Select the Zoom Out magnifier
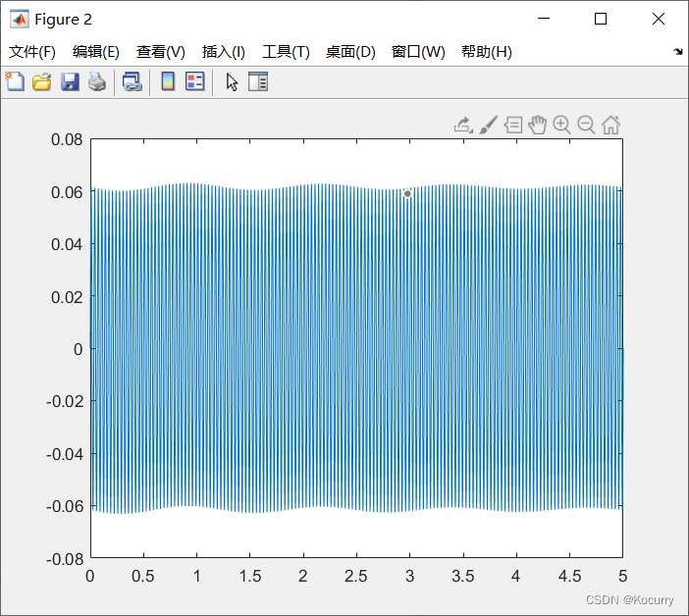The height and width of the screenshot is (616, 689). tap(586, 126)
